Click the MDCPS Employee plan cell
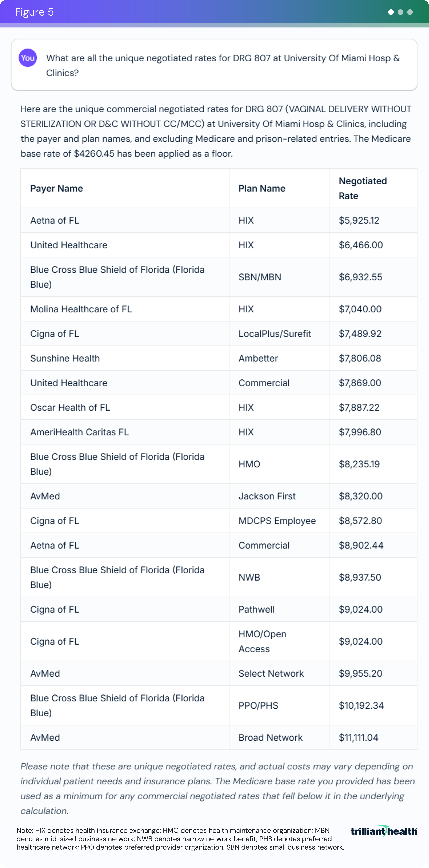The image size is (429, 868). 277,521
